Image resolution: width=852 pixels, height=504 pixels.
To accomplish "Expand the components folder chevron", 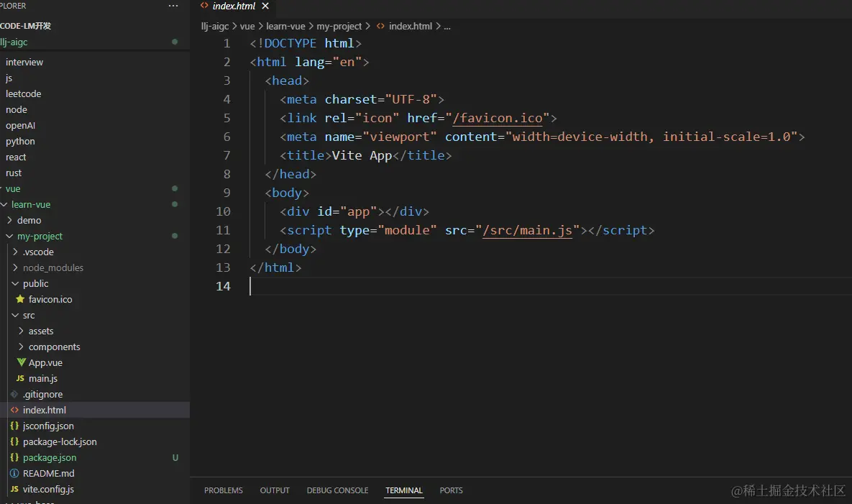I will tap(21, 347).
